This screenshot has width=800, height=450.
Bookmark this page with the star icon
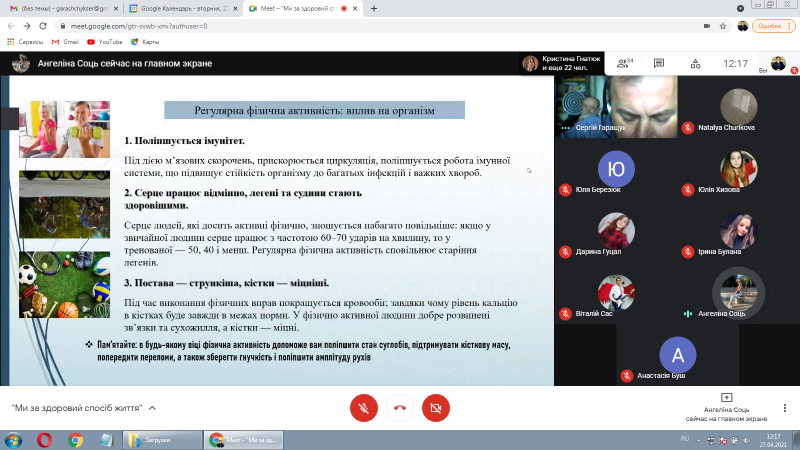[x=723, y=26]
